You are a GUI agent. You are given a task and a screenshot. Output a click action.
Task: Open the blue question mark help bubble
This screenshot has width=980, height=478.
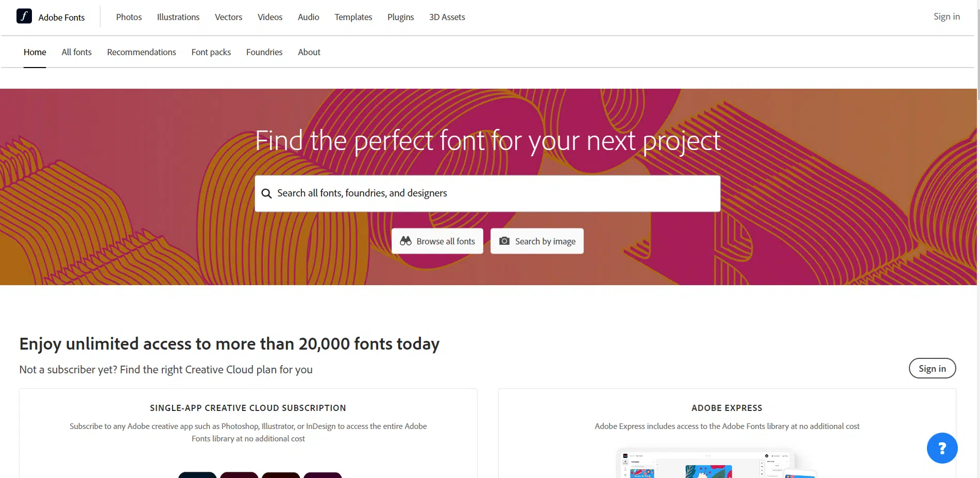point(942,448)
